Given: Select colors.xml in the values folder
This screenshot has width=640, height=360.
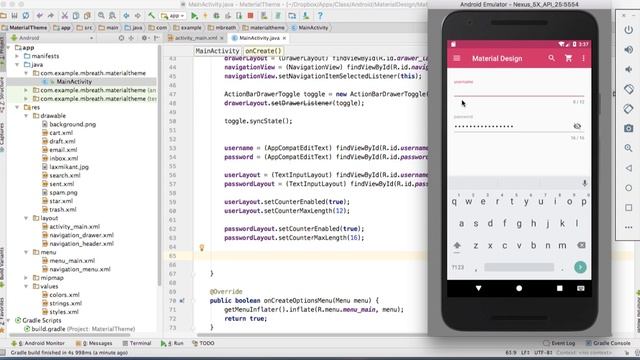Looking at the screenshot, I should click(64, 295).
